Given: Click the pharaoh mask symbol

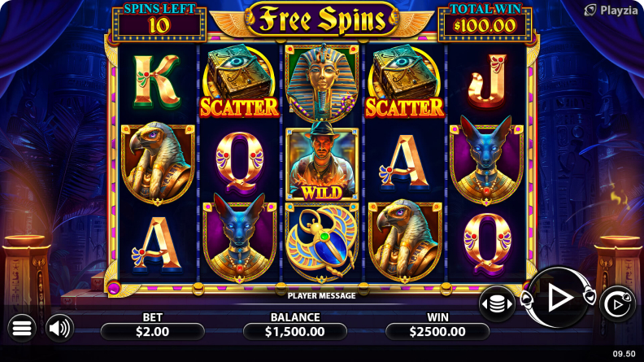Looking at the screenshot, I should click(x=321, y=84).
